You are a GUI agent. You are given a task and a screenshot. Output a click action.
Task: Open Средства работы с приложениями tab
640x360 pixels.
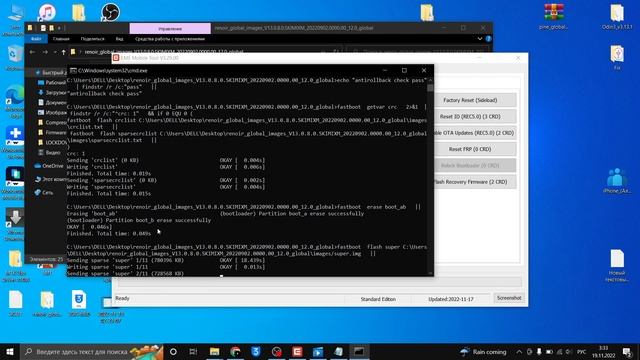(x=170, y=39)
